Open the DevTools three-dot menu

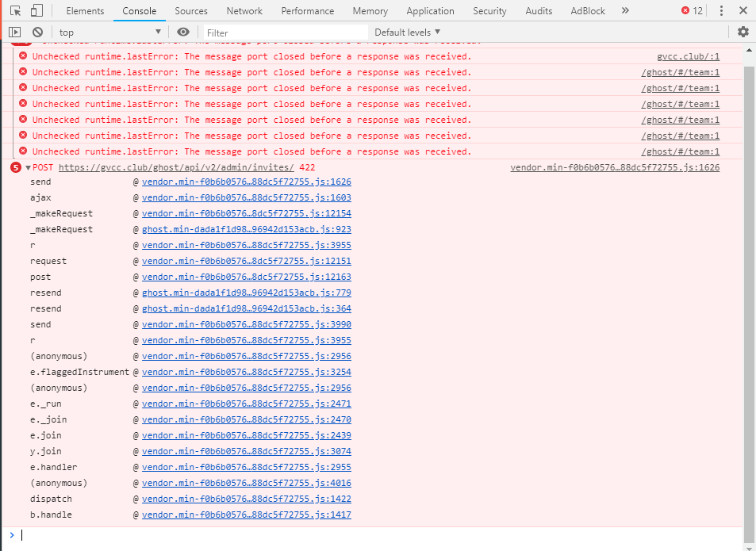pyautogui.click(x=721, y=10)
